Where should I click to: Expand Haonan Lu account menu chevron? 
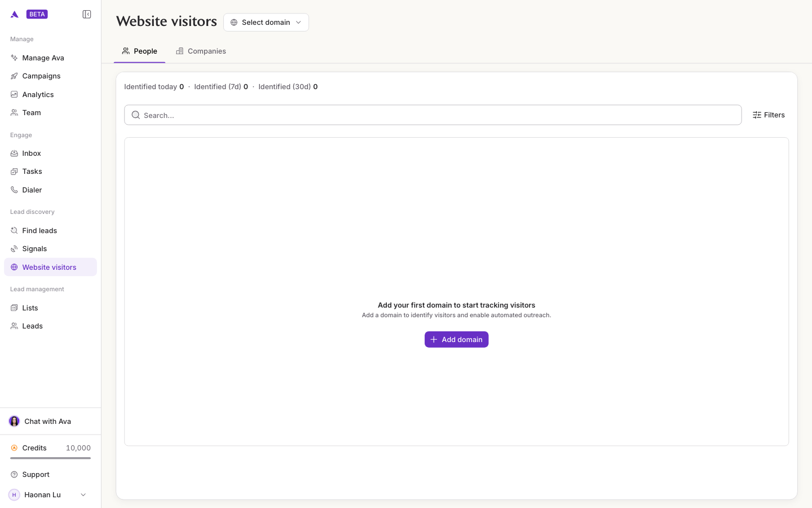pyautogui.click(x=83, y=495)
